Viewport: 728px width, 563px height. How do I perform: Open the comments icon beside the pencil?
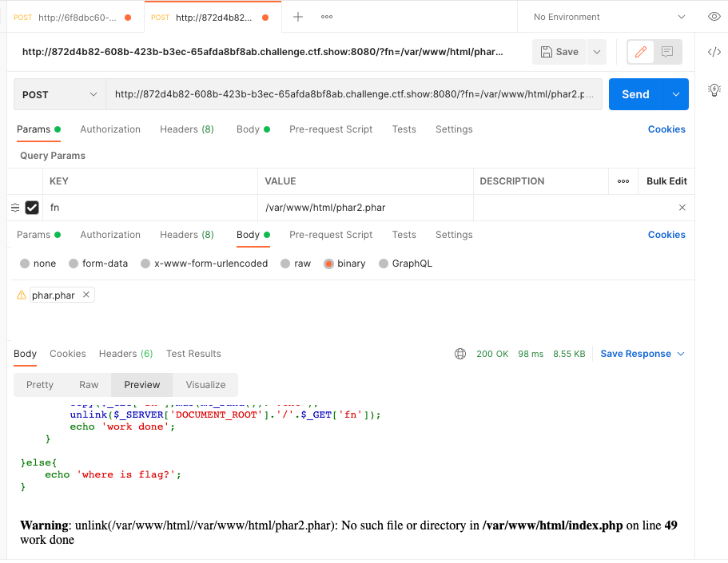point(668,51)
